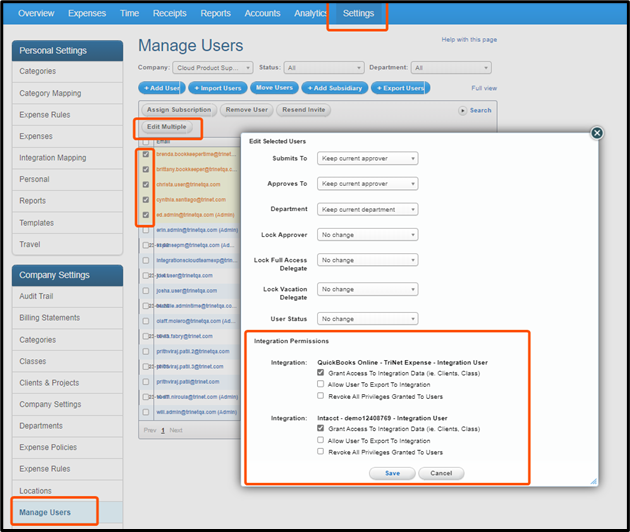The width and height of the screenshot is (630, 532).
Task: Expand the Company filter dropdown
Action: pyautogui.click(x=211, y=68)
